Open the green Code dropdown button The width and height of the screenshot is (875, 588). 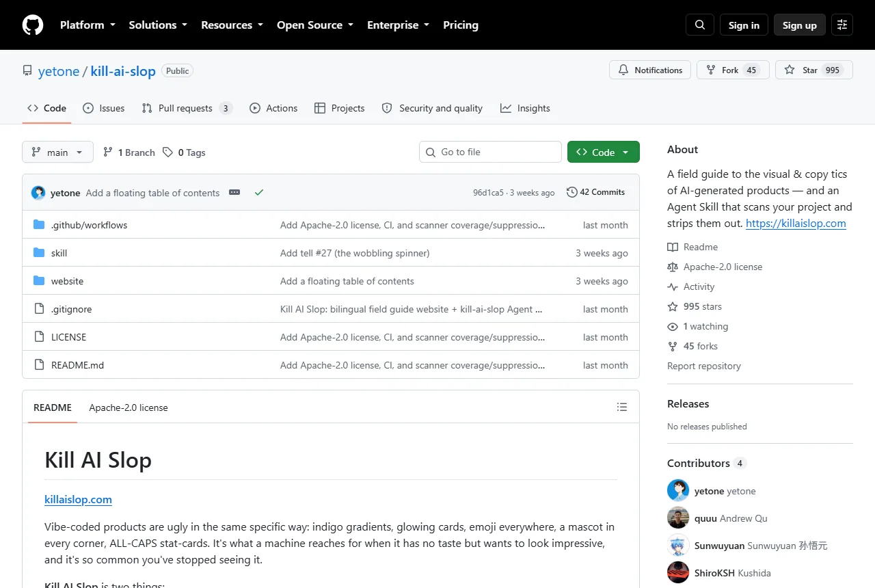(604, 152)
